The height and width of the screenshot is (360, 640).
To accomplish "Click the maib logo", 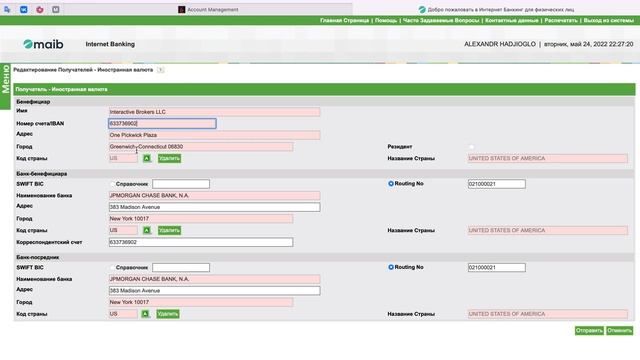I will [43, 44].
